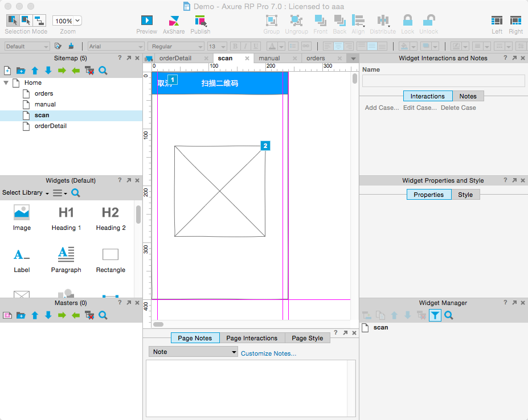
Task: Add a new page in Sitemap
Action: click(x=7, y=71)
